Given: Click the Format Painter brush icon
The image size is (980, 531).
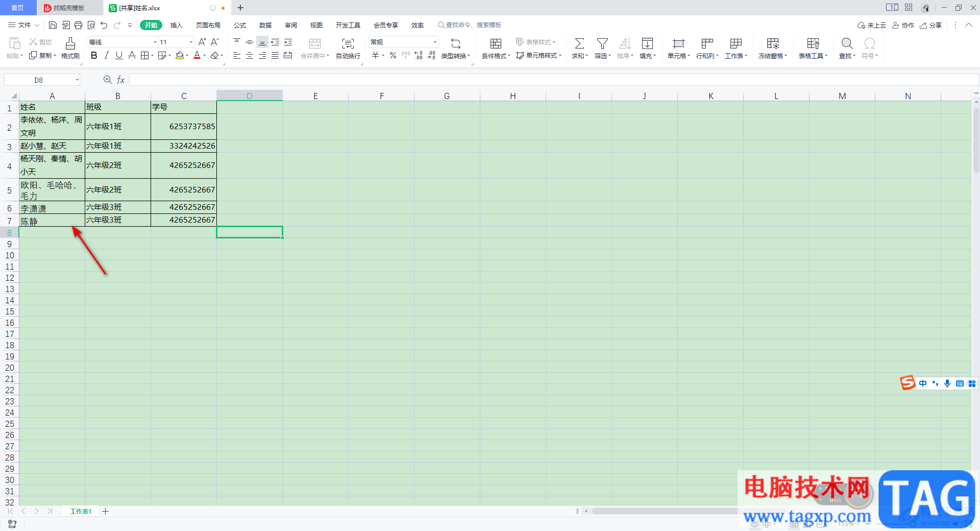Looking at the screenshot, I should tap(70, 43).
